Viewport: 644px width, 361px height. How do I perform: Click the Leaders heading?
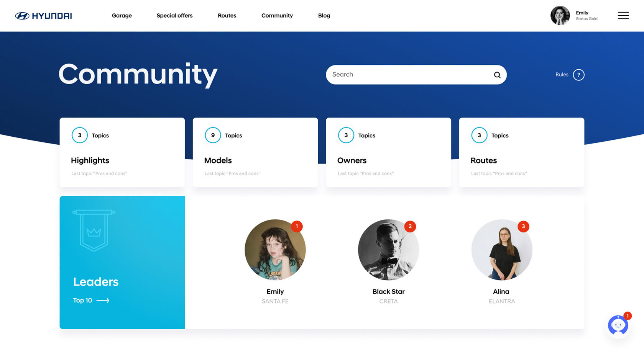pyautogui.click(x=96, y=282)
